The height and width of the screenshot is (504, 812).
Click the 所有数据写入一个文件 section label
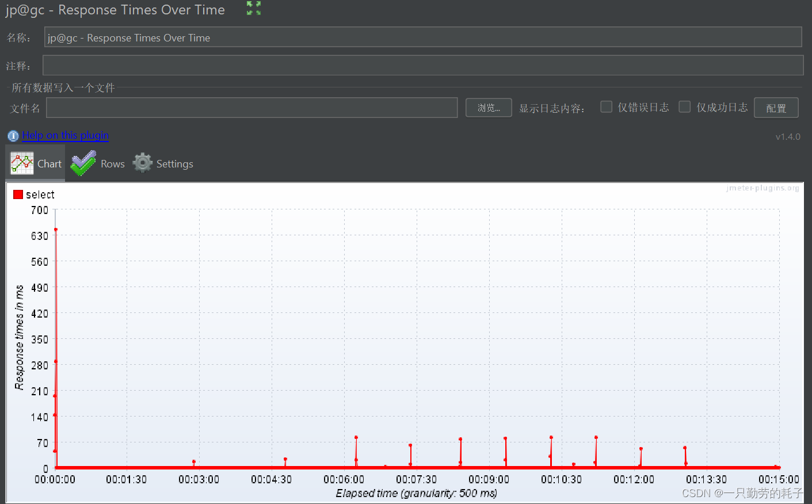click(63, 87)
